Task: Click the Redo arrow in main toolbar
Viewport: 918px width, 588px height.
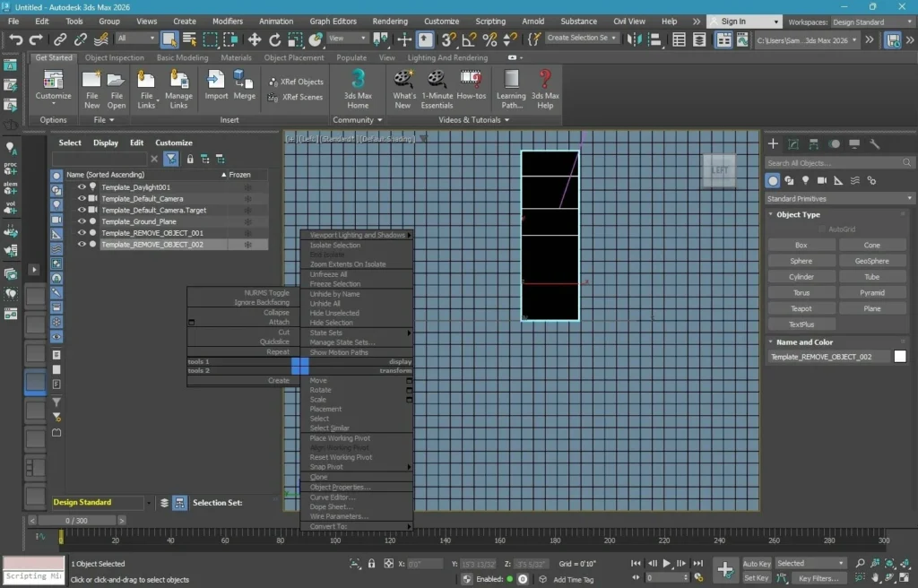Action: [36, 39]
